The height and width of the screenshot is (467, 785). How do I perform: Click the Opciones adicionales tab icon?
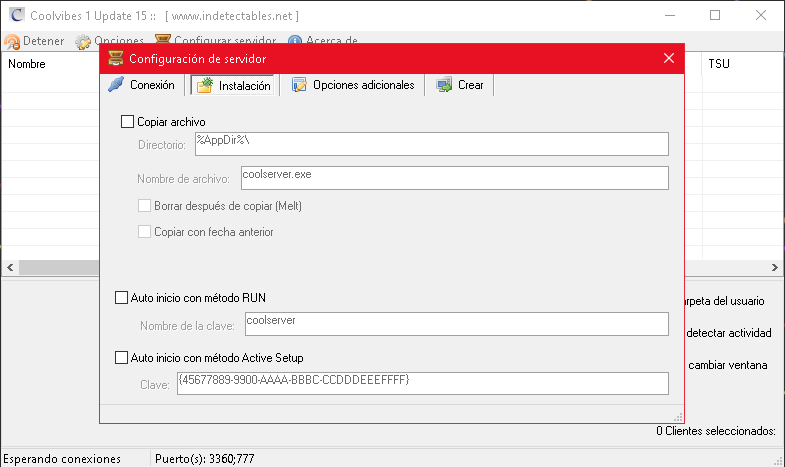tap(299, 85)
